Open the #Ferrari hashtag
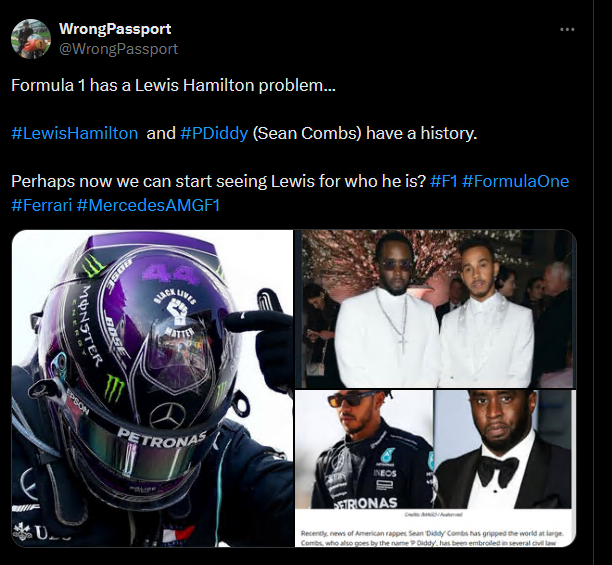The image size is (612, 565). point(42,205)
